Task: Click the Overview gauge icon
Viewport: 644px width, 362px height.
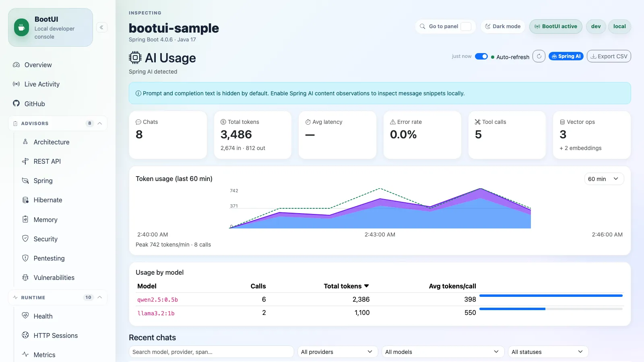Action: [x=16, y=65]
